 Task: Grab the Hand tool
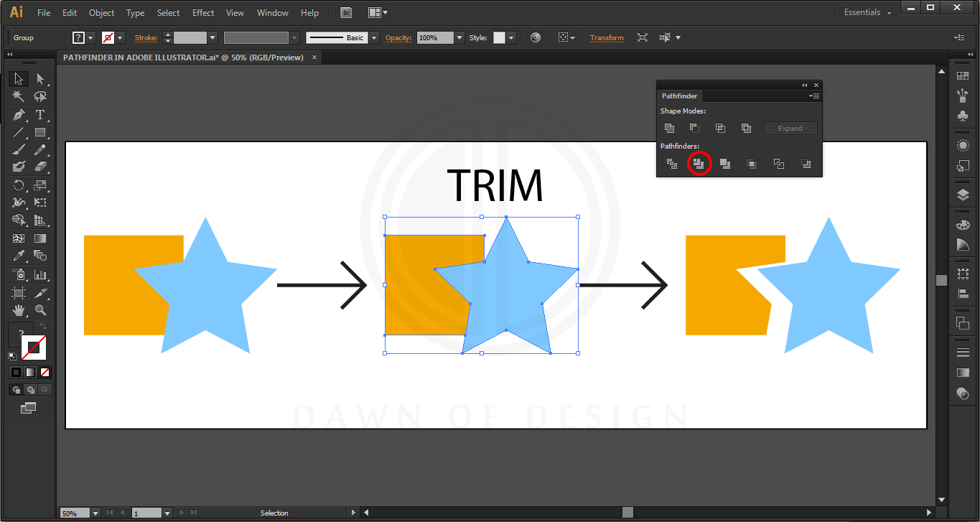[19, 310]
